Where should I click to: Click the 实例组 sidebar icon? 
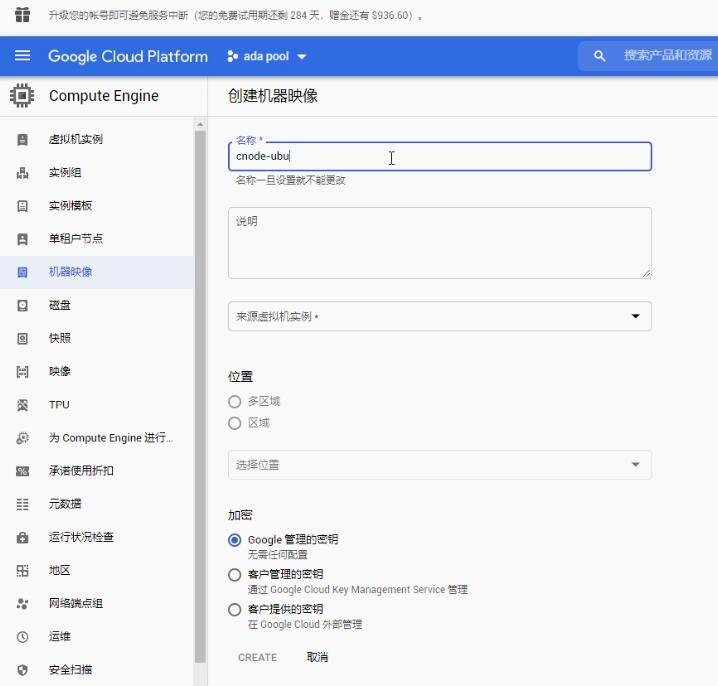[x=22, y=173]
